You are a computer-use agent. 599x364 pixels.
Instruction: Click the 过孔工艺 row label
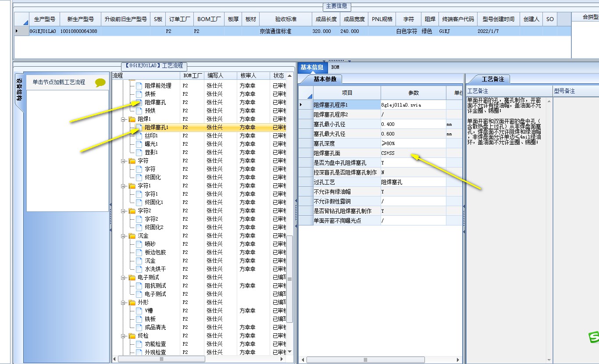(347, 182)
